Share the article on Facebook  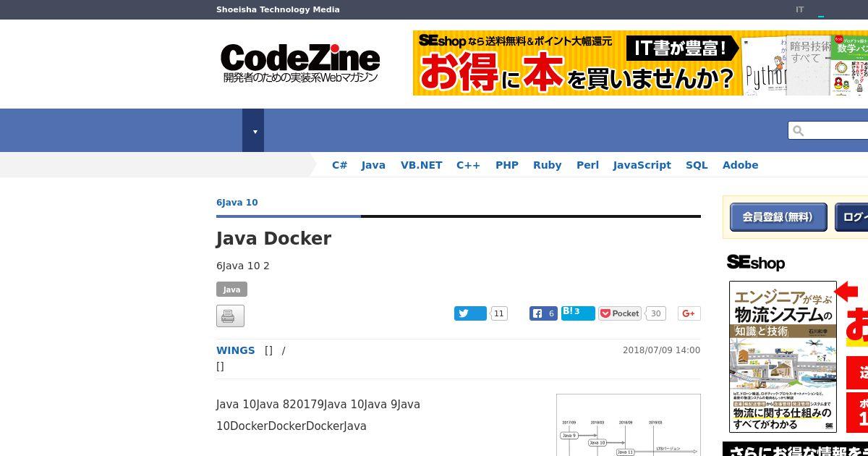tap(543, 313)
